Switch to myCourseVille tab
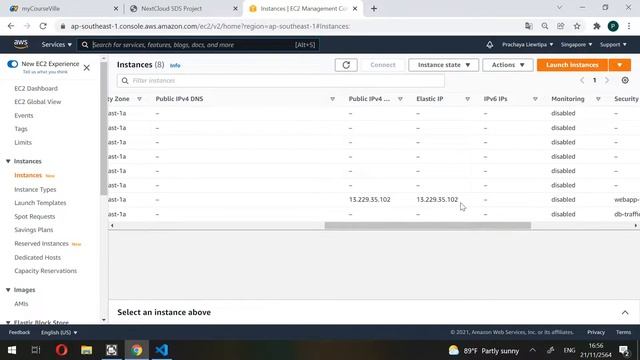 click(x=63, y=9)
